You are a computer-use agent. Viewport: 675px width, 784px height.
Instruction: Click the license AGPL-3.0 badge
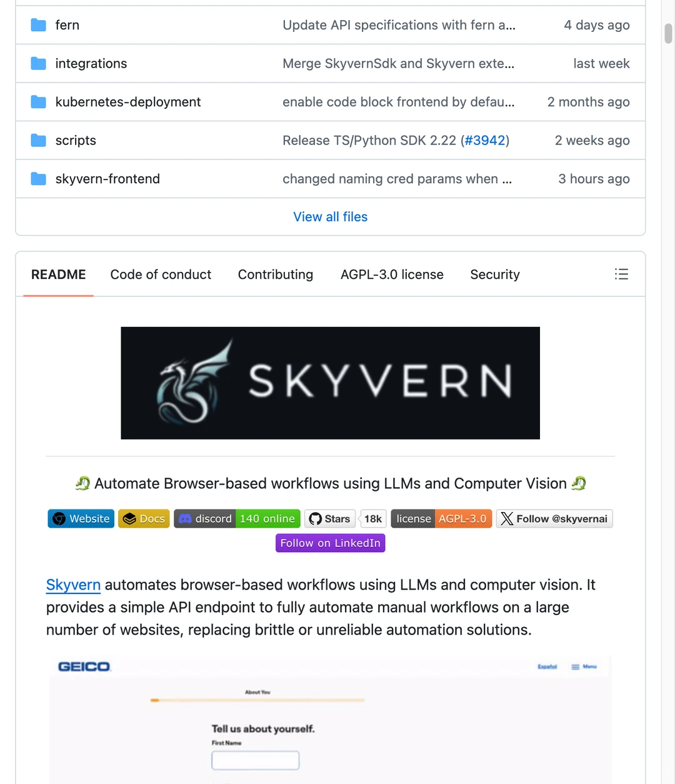[x=441, y=519]
